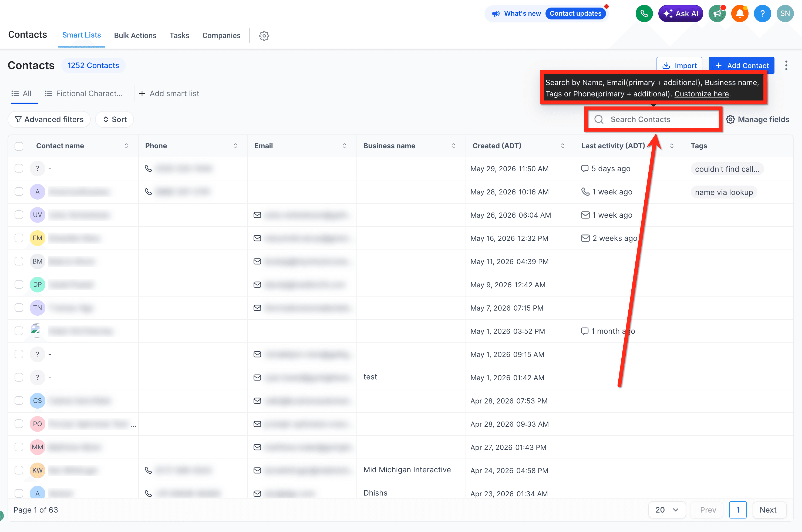The image size is (802, 532).
Task: Open the DP contact avatar
Action: tap(37, 285)
